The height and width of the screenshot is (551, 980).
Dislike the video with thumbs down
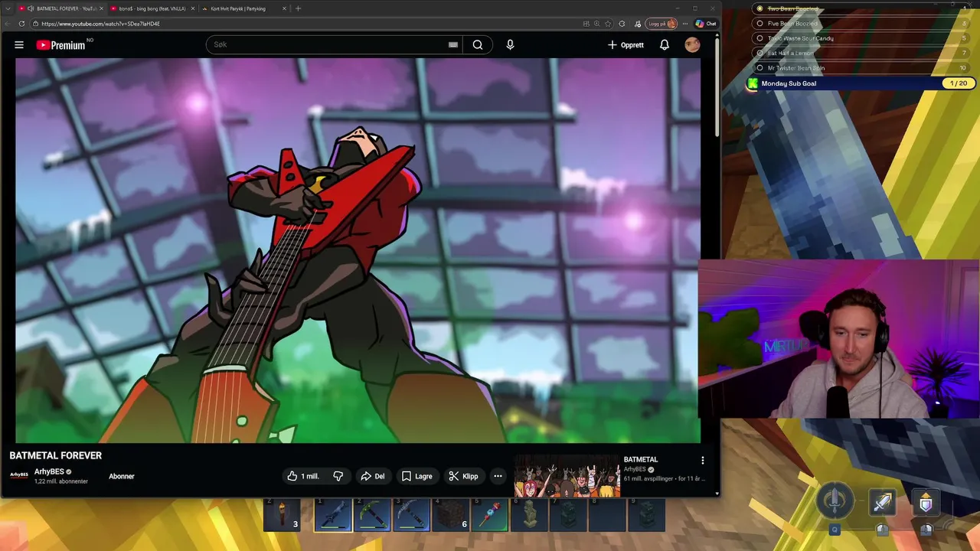[338, 476]
